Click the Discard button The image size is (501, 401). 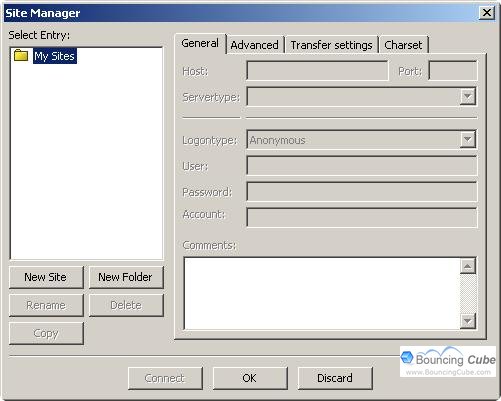[x=335, y=378]
